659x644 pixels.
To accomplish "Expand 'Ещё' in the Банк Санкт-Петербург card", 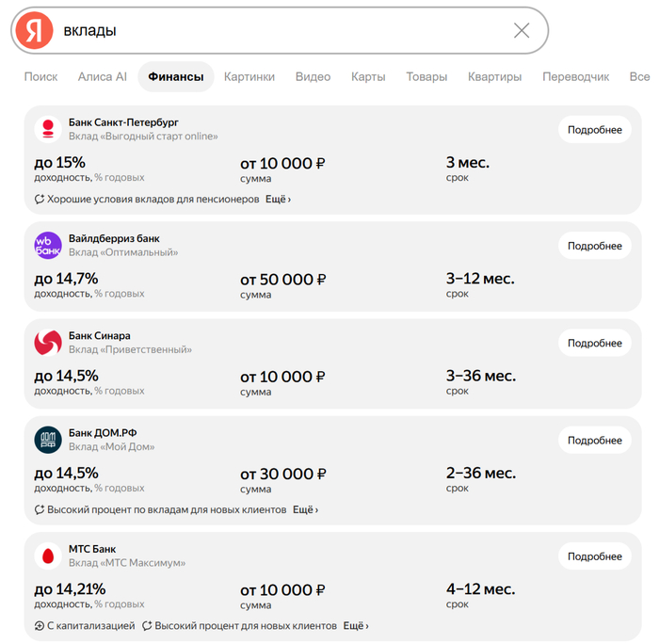I will [x=278, y=199].
